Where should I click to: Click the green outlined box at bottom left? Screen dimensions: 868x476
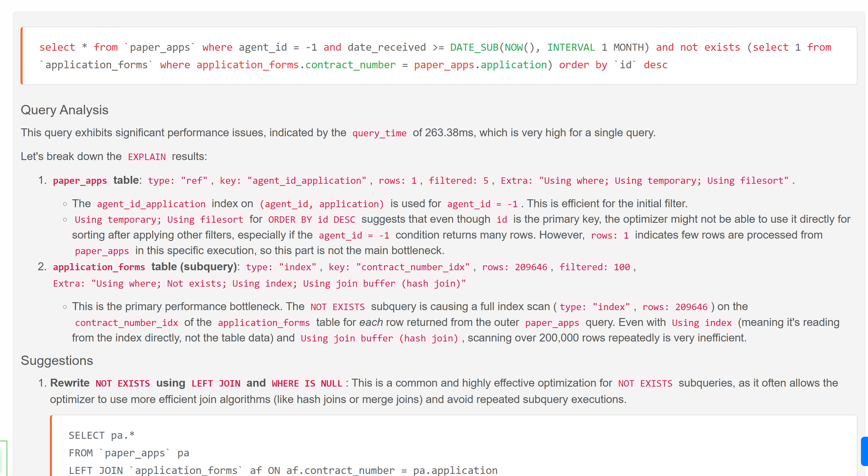pyautogui.click(x=3, y=458)
